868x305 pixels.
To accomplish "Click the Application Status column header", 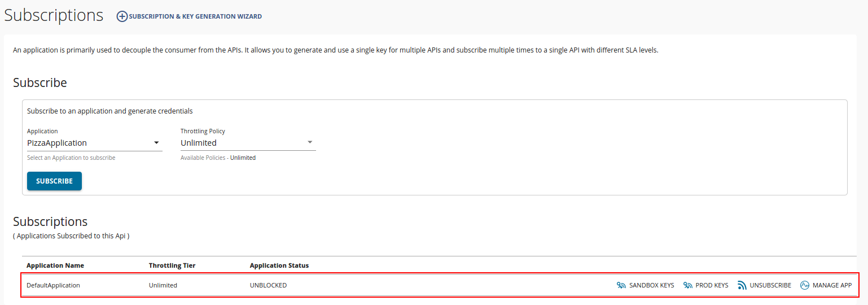I will pos(279,265).
